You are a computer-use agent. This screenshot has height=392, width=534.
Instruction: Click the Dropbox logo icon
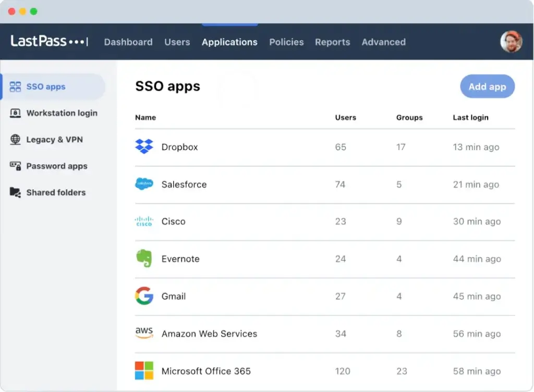tap(144, 146)
